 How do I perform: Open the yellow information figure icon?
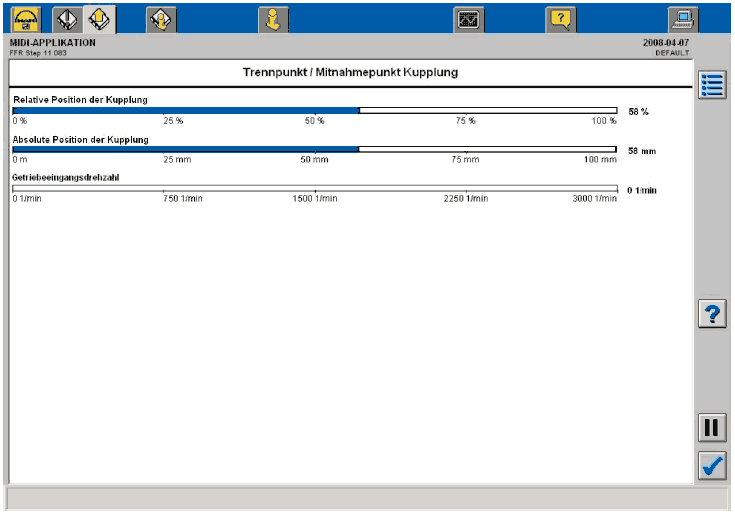(x=273, y=18)
